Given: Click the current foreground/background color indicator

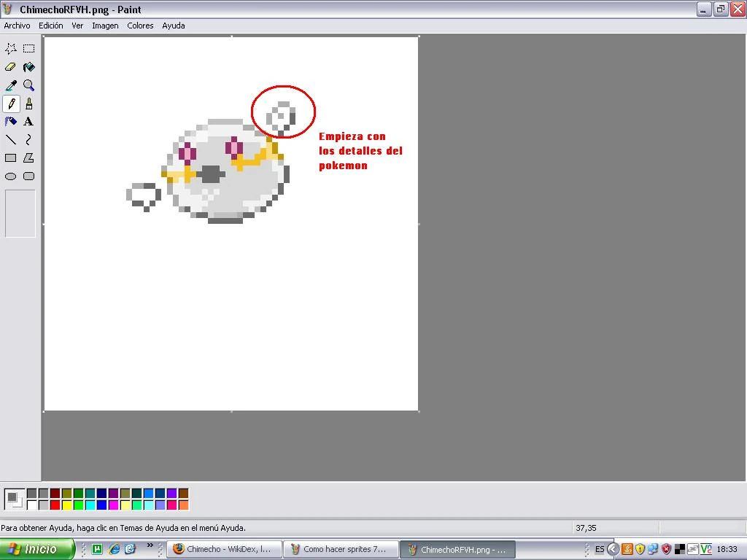Looking at the screenshot, I should coord(15,499).
